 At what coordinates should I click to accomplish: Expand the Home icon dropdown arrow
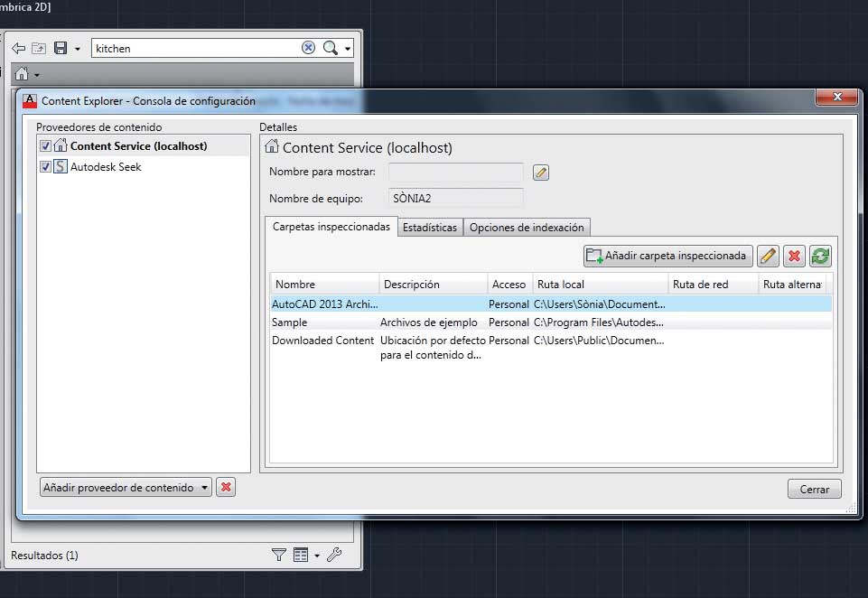click(x=37, y=75)
